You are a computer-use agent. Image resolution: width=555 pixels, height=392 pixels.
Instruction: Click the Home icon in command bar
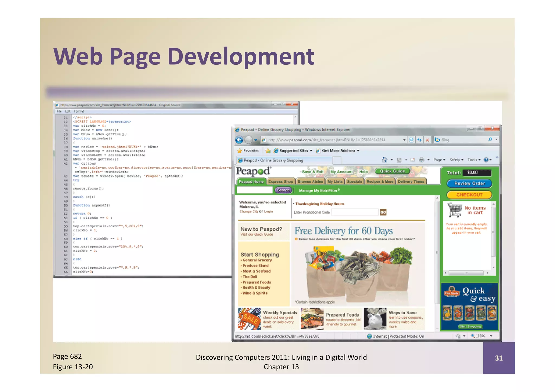point(385,160)
